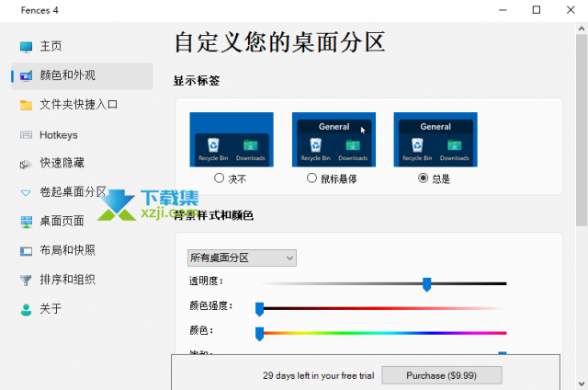Click the monitor icon next to 主页
This screenshot has width=588, height=390.
pos(26,47)
